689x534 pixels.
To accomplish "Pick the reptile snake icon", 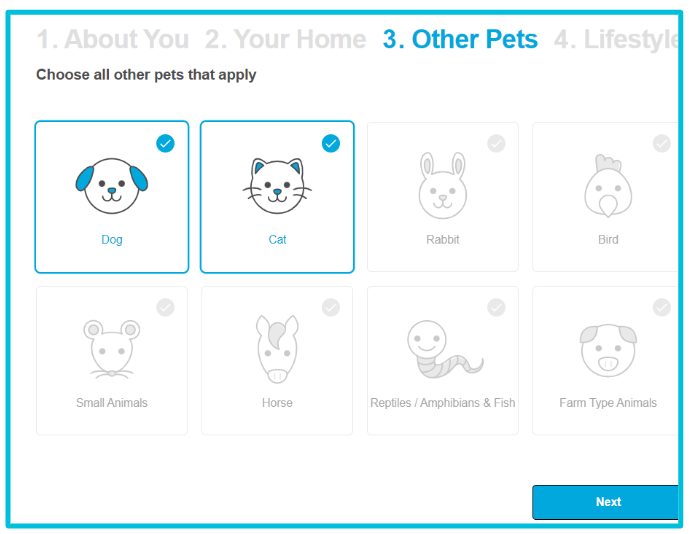I will [442, 349].
